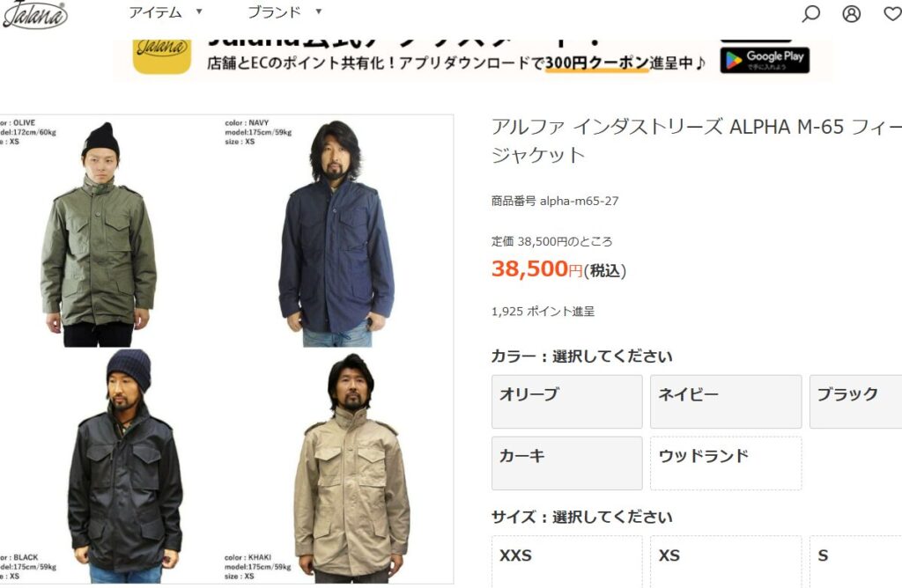The width and height of the screenshot is (902, 588).
Task: Select the ネイビー color option
Action: point(726,401)
